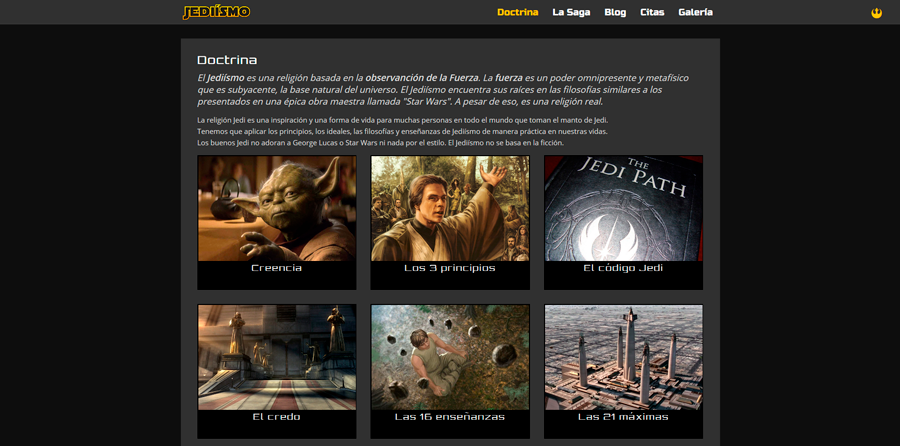Click the Jedi temple hall thumbnail

pyautogui.click(x=277, y=357)
